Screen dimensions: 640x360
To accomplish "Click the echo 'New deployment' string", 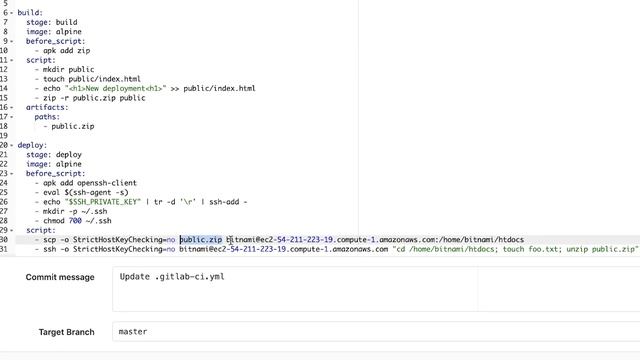I will [115, 88].
